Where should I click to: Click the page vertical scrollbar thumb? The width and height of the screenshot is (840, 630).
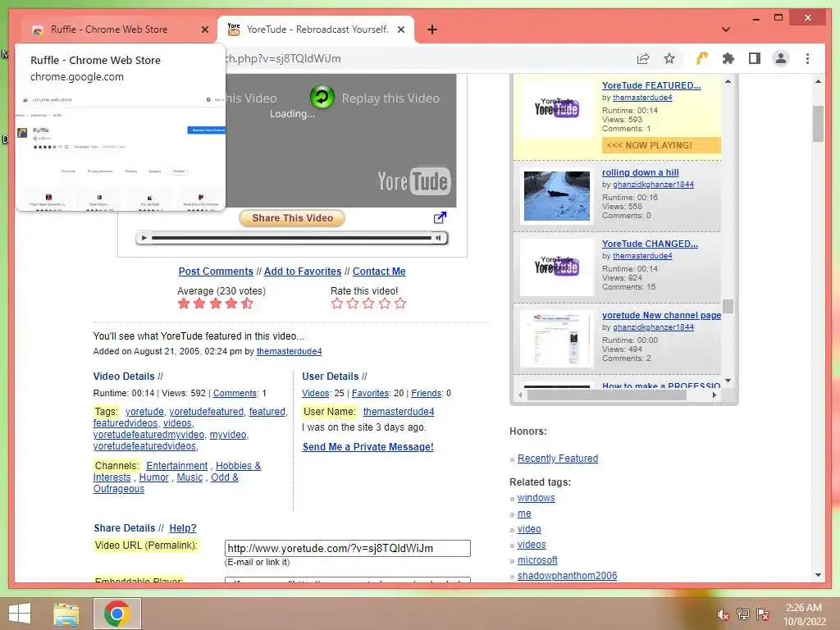[818, 125]
